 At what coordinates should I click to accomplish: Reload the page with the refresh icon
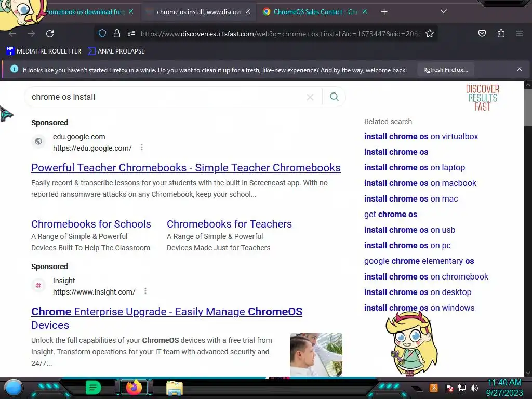50,34
